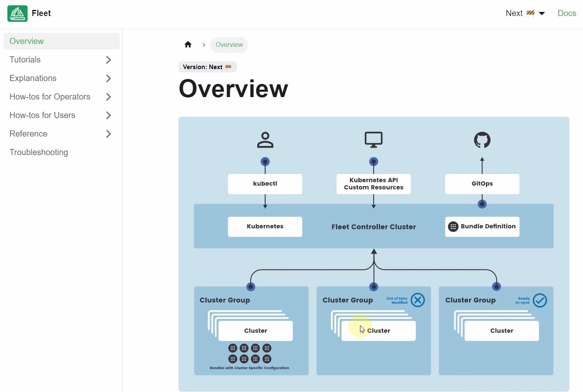Image resolution: width=583 pixels, height=392 pixels.
Task: Expand the Reference section chevron
Action: coord(109,134)
